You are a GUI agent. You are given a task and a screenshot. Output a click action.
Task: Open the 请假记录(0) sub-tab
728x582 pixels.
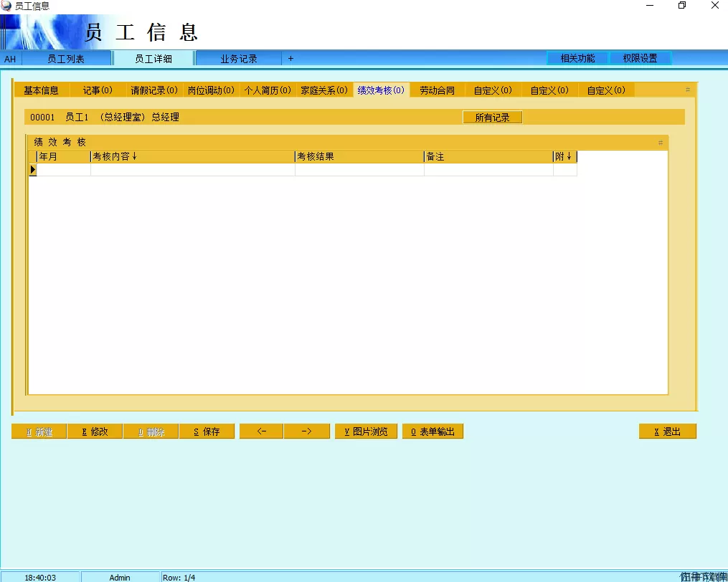[x=154, y=90]
